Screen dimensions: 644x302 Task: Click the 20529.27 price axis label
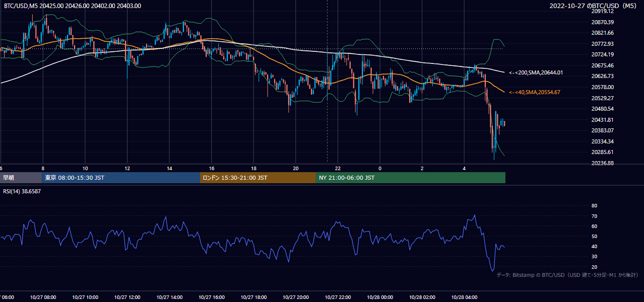pyautogui.click(x=602, y=98)
